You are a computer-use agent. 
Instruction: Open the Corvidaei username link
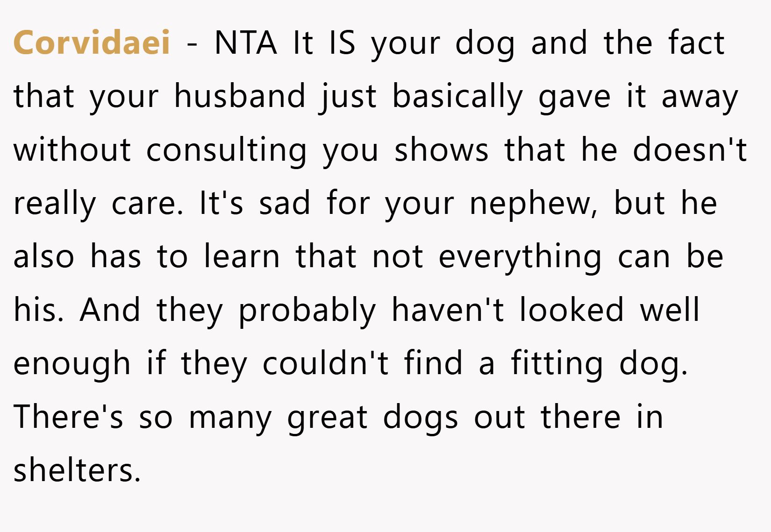[92, 43]
